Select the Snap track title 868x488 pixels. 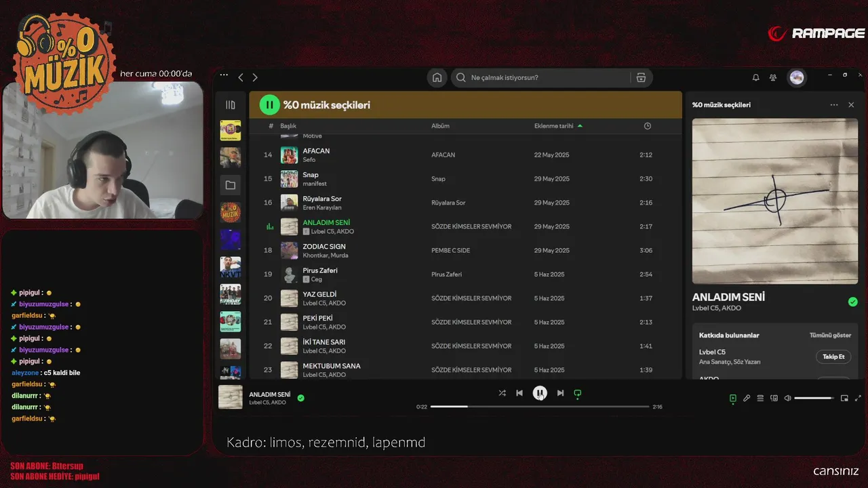pos(311,175)
